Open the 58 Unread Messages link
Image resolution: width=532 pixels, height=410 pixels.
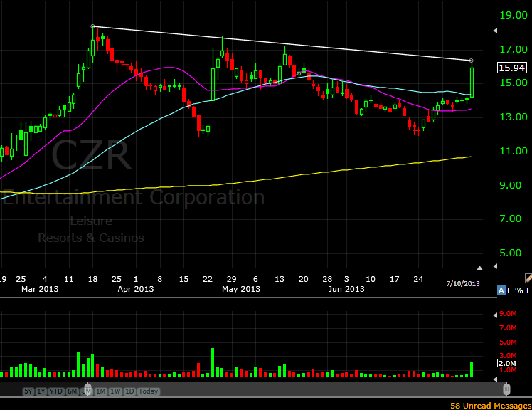[491, 406]
